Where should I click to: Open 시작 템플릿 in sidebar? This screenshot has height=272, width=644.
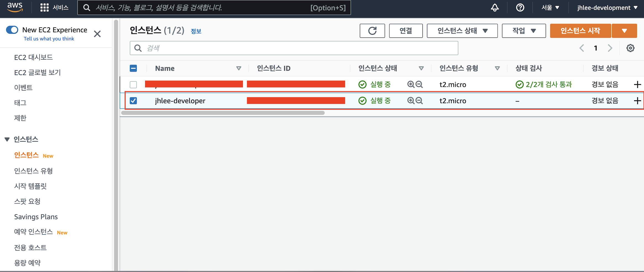click(x=30, y=186)
